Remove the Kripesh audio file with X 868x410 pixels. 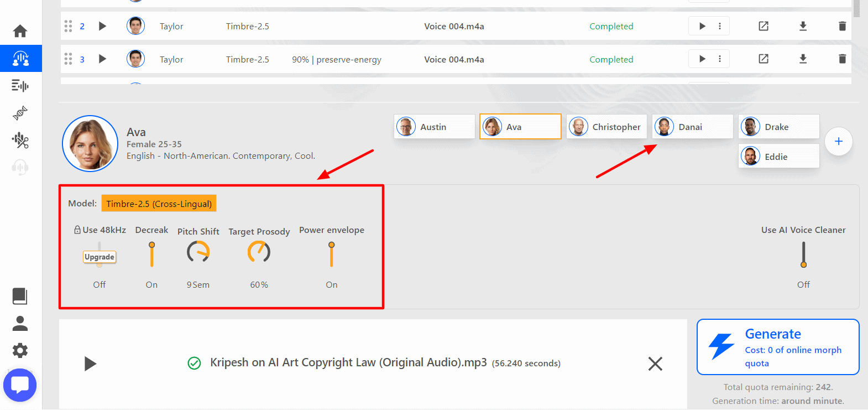pos(655,364)
